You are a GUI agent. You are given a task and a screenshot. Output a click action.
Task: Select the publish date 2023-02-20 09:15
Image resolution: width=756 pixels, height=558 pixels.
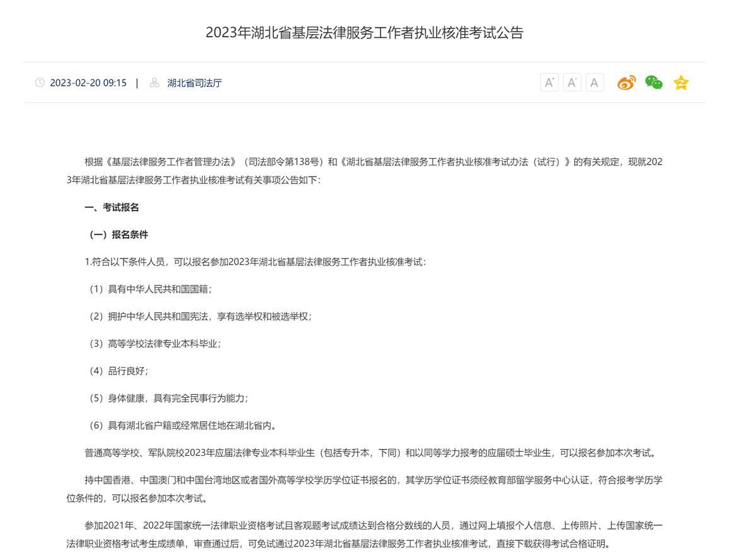pos(88,83)
